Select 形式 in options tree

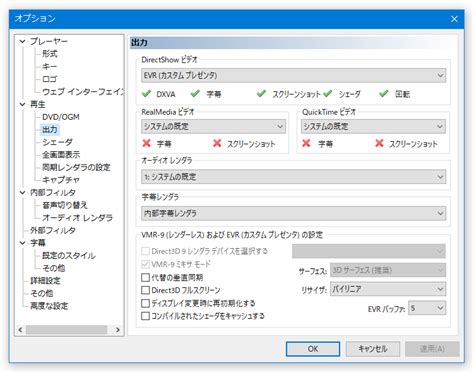tap(50, 54)
